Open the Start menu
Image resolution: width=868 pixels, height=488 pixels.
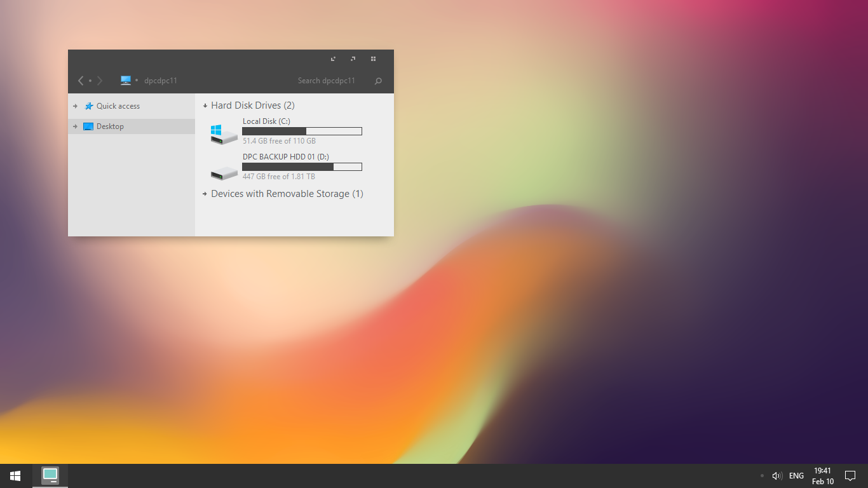[x=14, y=475]
